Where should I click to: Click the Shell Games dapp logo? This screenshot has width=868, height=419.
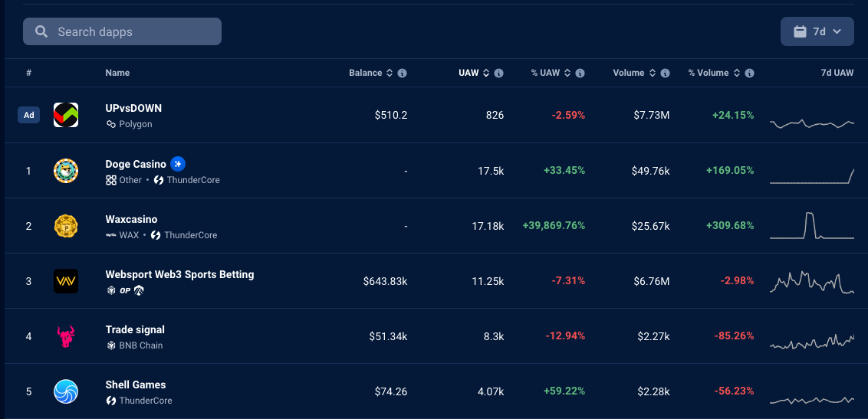[x=66, y=391]
